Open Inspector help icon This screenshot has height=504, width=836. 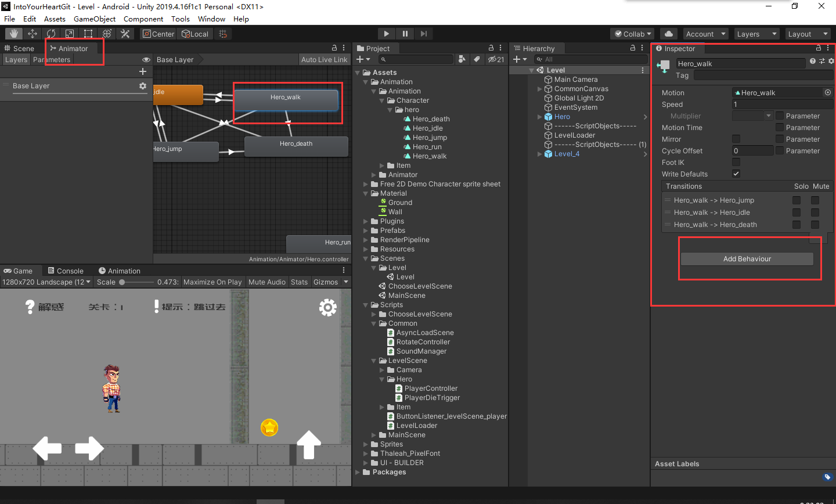pos(813,61)
